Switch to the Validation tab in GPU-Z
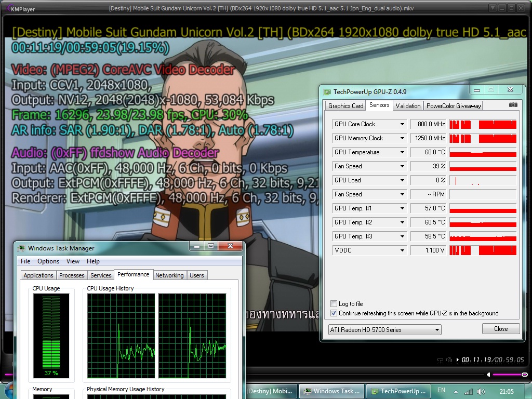 (408, 106)
